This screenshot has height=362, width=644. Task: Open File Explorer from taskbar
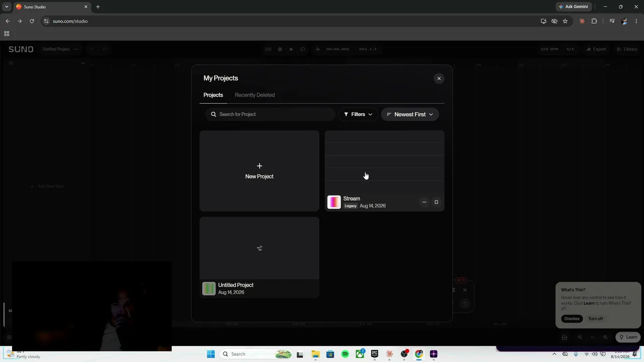coord(315,354)
